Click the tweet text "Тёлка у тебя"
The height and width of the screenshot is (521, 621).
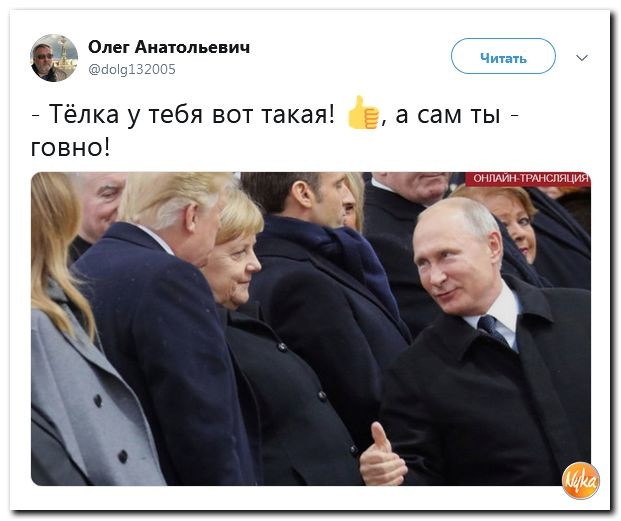[x=127, y=115]
